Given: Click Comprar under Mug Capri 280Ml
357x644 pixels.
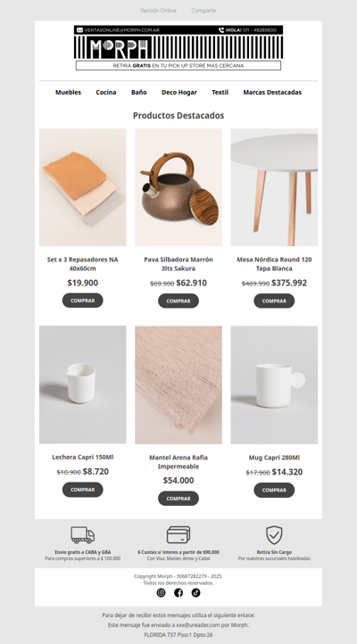Looking at the screenshot, I should point(274,490).
